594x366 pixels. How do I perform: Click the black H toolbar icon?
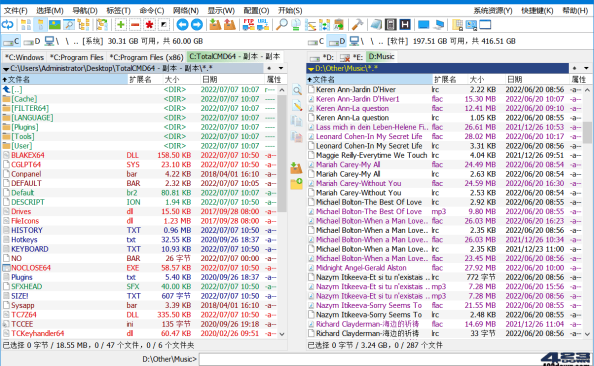click(405, 25)
